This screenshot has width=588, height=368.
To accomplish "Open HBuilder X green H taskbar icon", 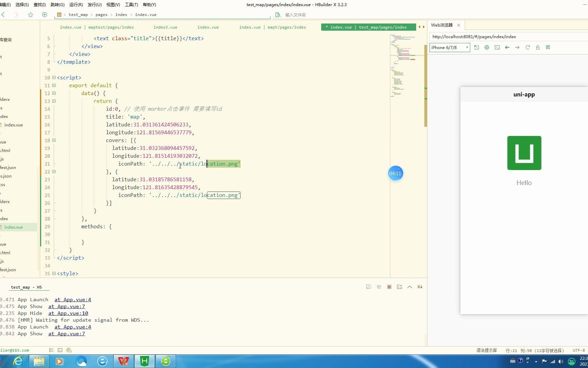I will 145,361.
